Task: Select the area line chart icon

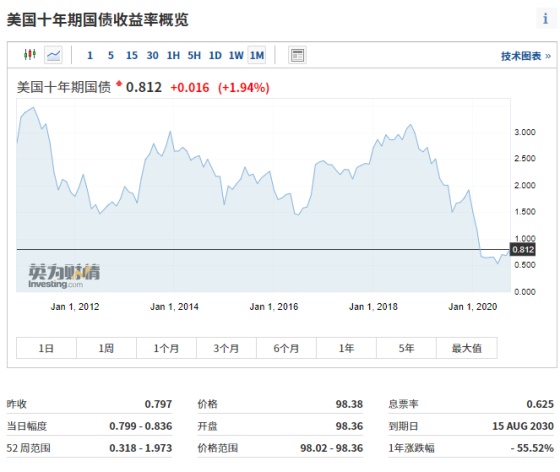Action: point(54,55)
